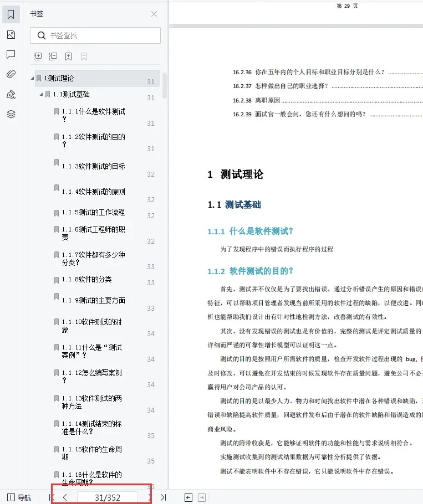
Task: Click bookmark icon beside 1.1.3软件测试的目标
Action: tap(57, 162)
